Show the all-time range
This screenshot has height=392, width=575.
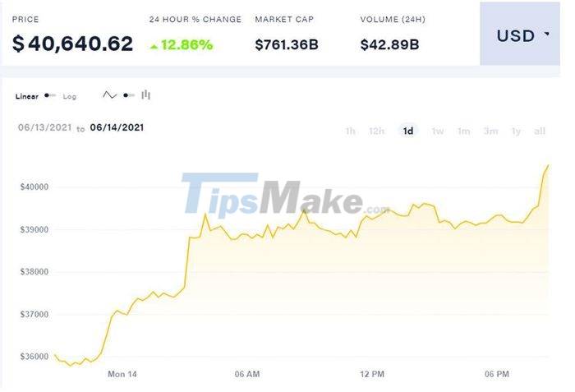tap(540, 131)
